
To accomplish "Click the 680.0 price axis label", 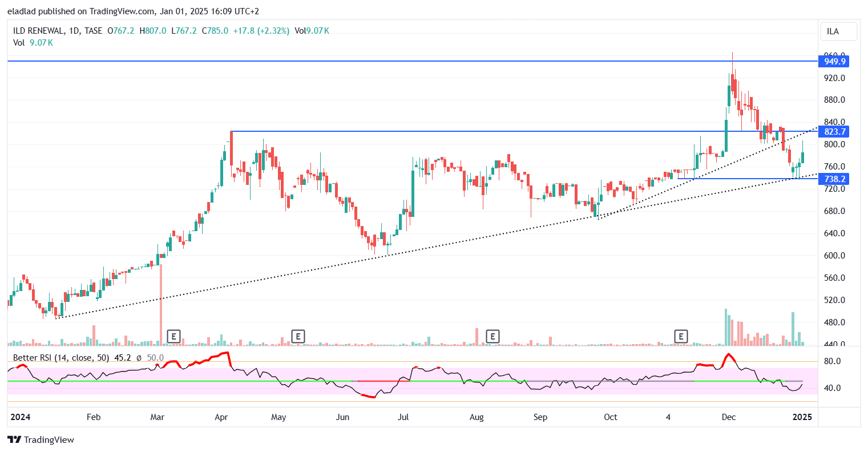I will click(834, 212).
